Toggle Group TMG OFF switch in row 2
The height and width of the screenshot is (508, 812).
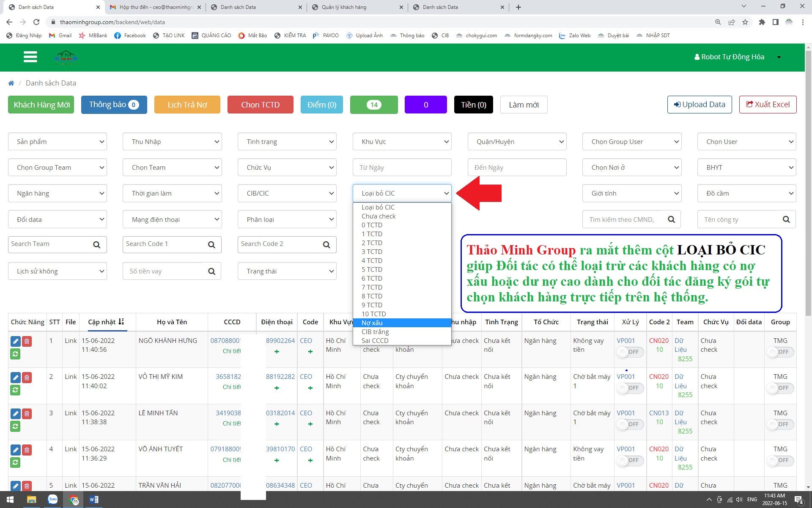coord(780,388)
